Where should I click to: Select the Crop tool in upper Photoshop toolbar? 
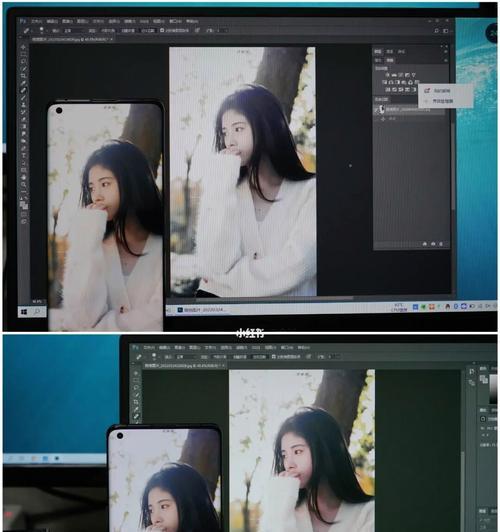coord(23,76)
